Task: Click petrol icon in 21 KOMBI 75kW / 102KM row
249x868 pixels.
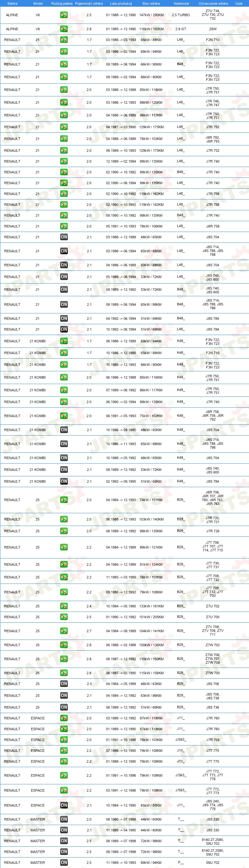Action: tap(64, 416)
